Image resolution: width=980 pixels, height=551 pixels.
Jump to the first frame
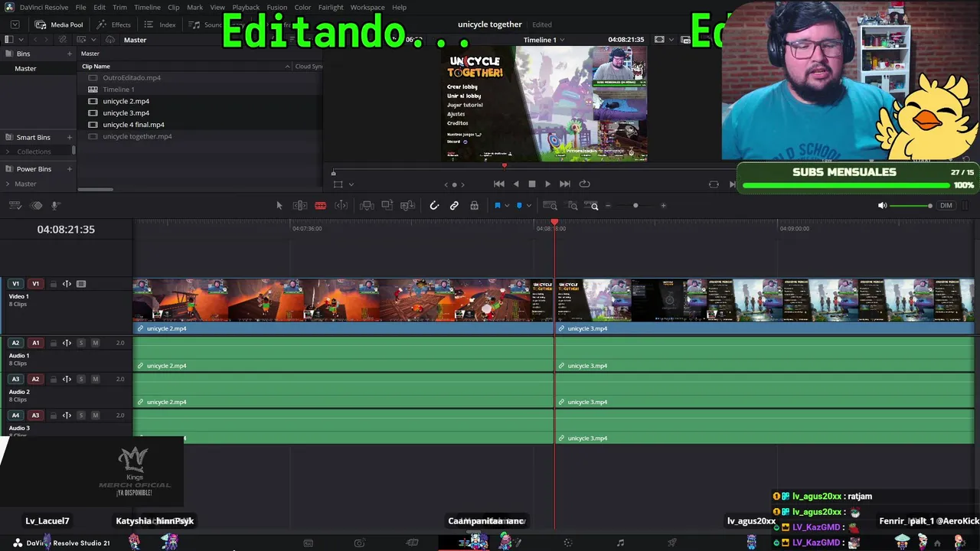click(x=499, y=184)
